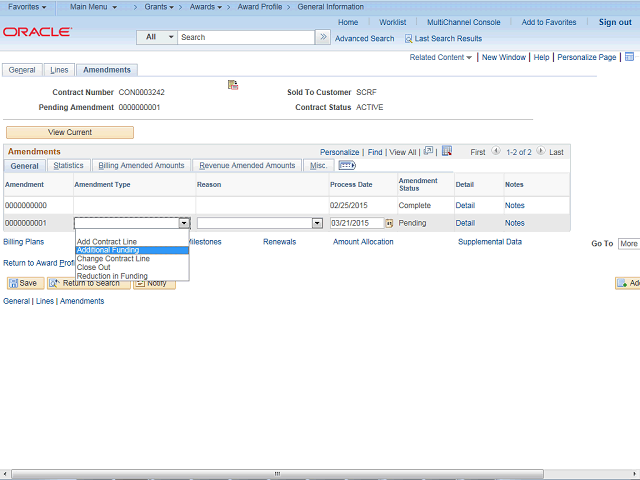Expand Related Content menu

tap(440, 57)
